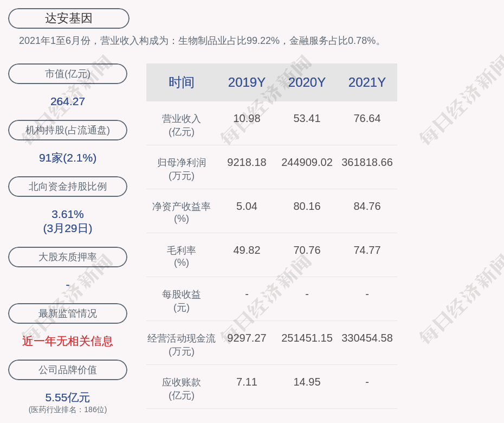Click the 达安基因 company name pill

[x=69, y=18]
